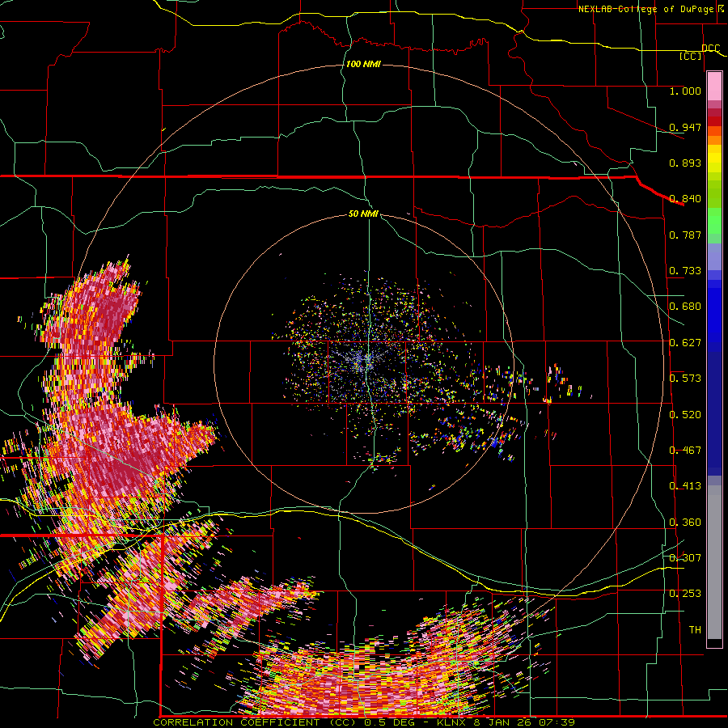This screenshot has height=728, width=728.
Task: Click the 0.787 scale value
Action: coord(685,235)
